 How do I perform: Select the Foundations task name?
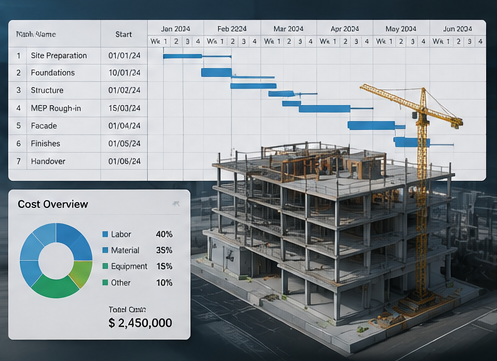click(53, 73)
